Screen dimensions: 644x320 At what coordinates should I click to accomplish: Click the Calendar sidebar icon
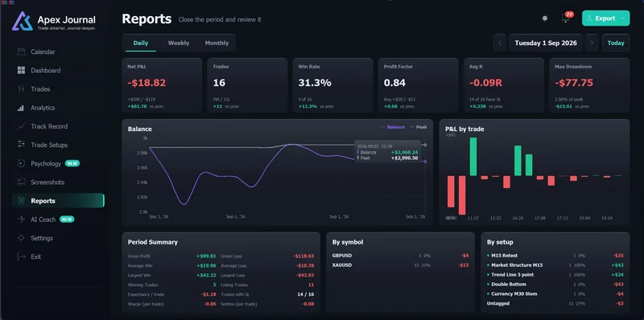point(22,51)
